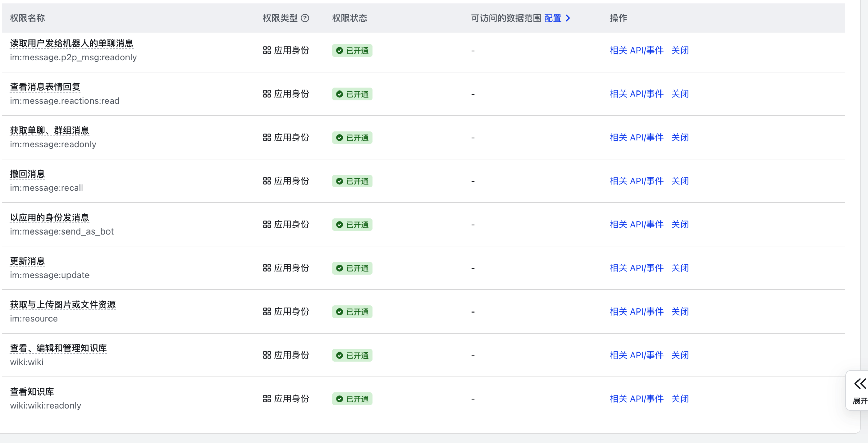Screen dimensions: 868x443
Task: Expand the side panel with 展开 arrows
Action: tap(860, 384)
